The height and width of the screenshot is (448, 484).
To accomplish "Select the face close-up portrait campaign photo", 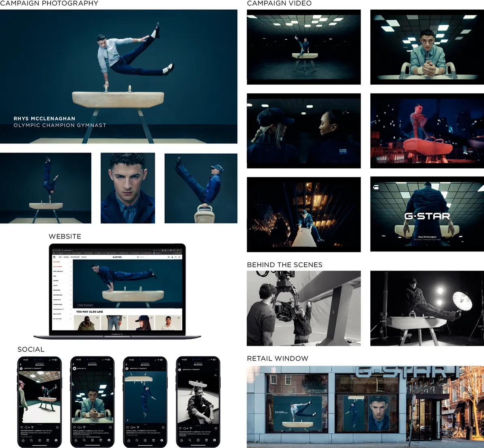I will pos(128,188).
